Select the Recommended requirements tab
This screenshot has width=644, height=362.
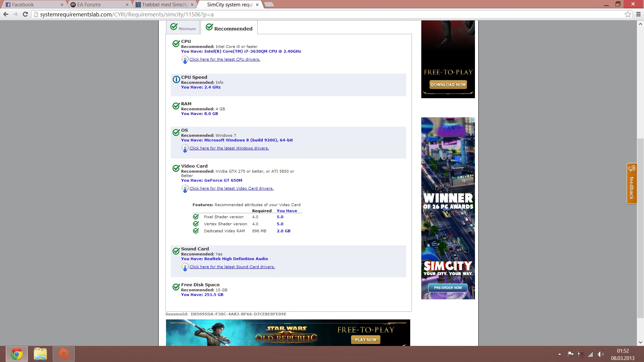click(229, 27)
